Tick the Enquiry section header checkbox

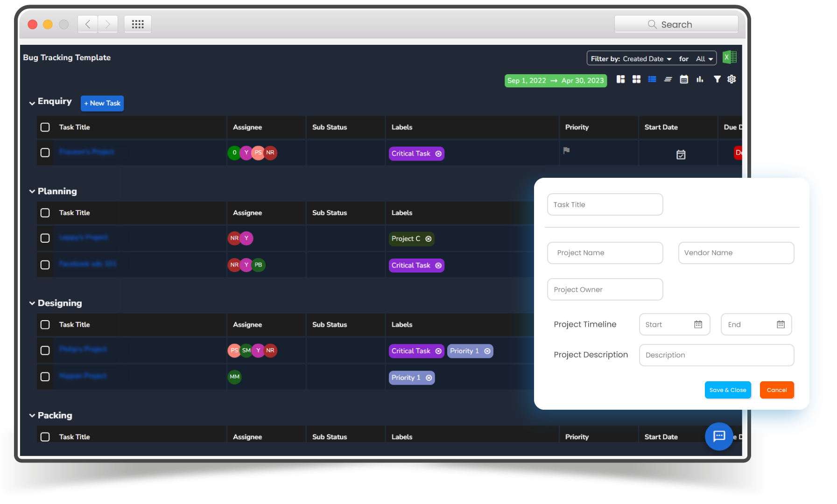click(x=45, y=127)
